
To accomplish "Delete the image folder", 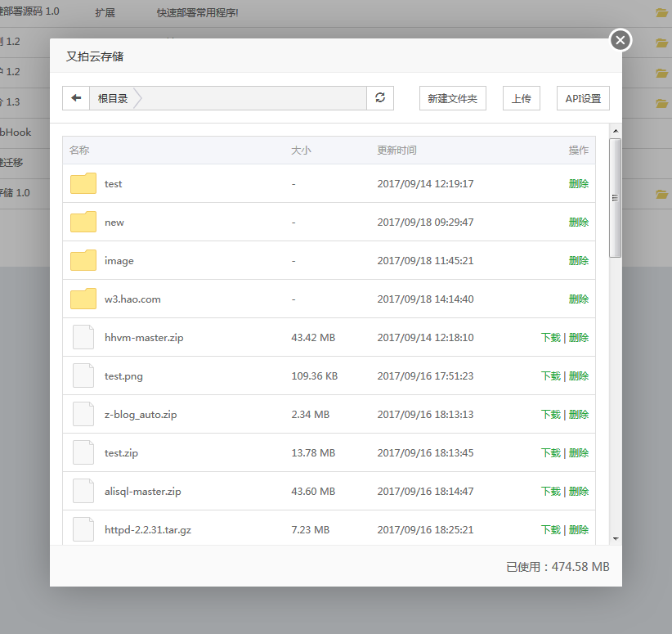I will (579, 261).
